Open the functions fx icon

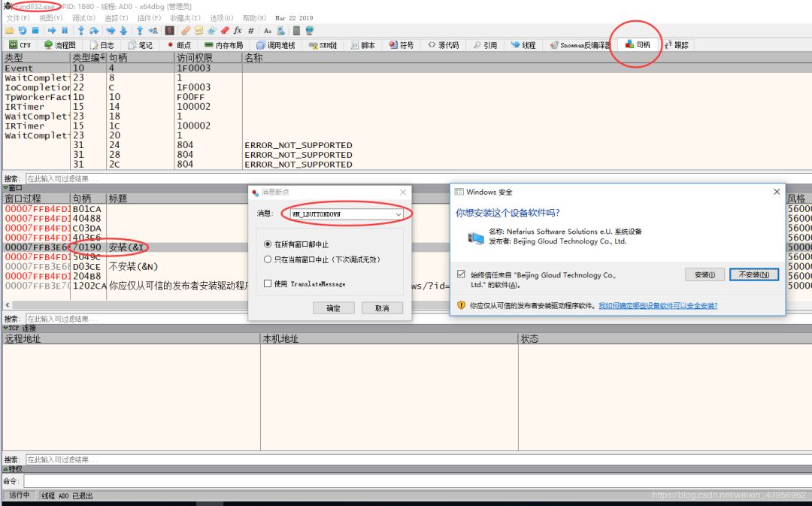click(238, 31)
